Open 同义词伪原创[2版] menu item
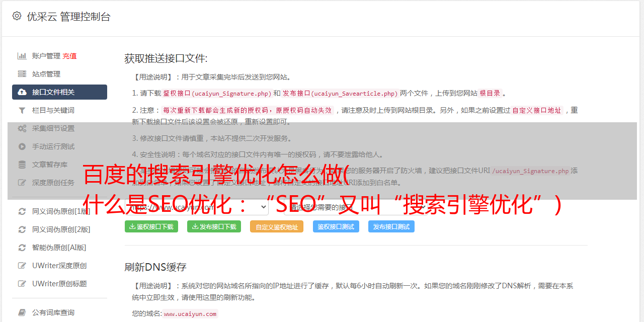The image size is (644, 322). click(x=61, y=229)
